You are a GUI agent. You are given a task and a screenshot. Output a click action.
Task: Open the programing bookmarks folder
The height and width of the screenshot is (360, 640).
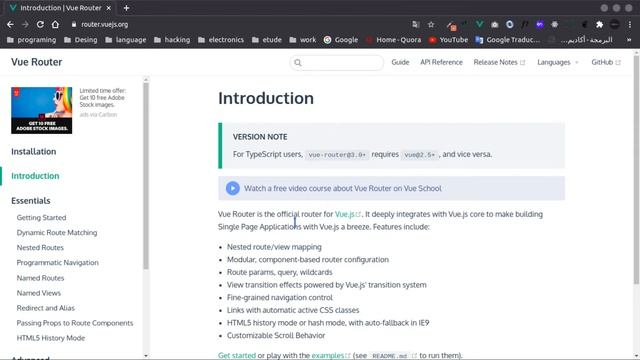point(31,40)
